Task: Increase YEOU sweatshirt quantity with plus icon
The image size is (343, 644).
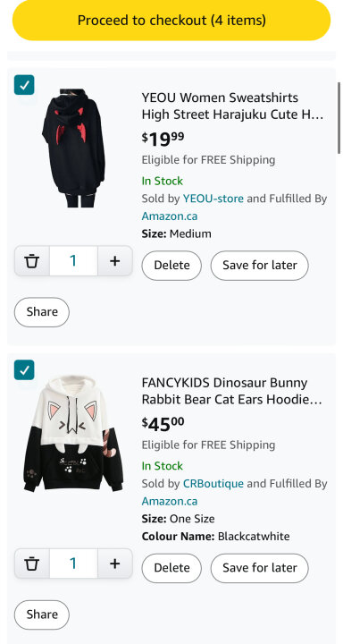Action: (x=115, y=261)
